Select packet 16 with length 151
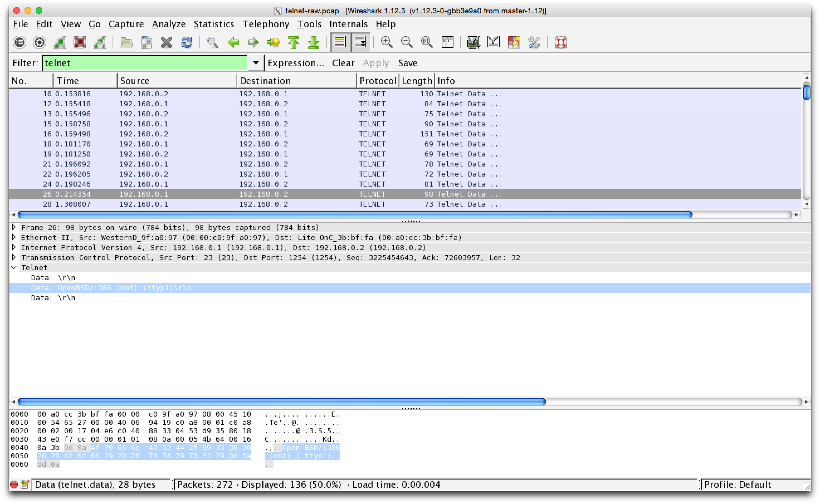This screenshot has width=820, height=504. 405,134
